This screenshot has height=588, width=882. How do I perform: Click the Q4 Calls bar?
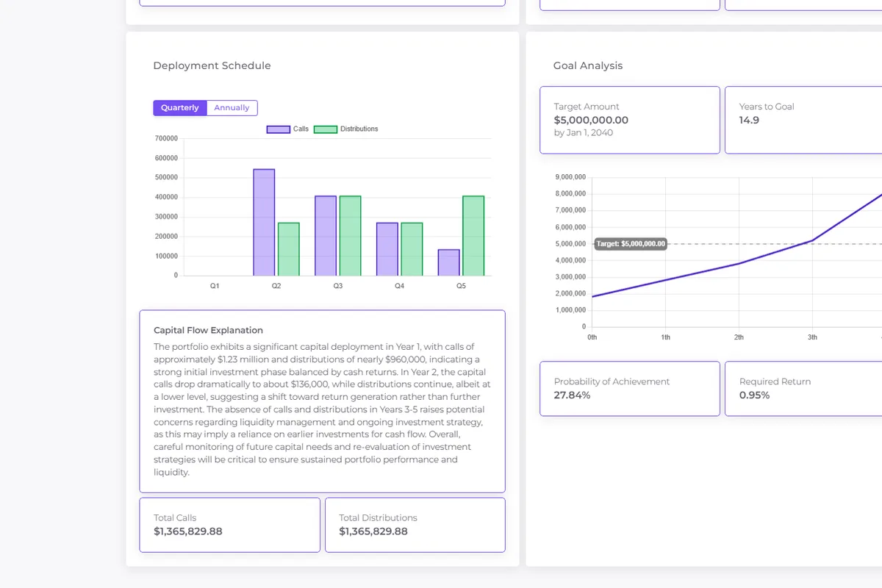387,249
